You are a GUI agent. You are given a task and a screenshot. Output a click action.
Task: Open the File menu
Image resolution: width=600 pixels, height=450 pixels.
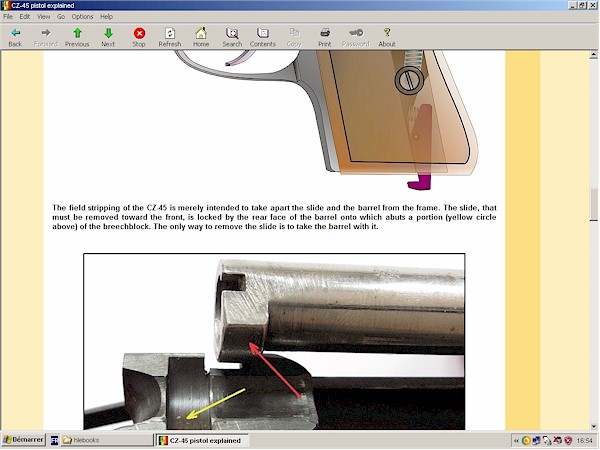(8, 16)
